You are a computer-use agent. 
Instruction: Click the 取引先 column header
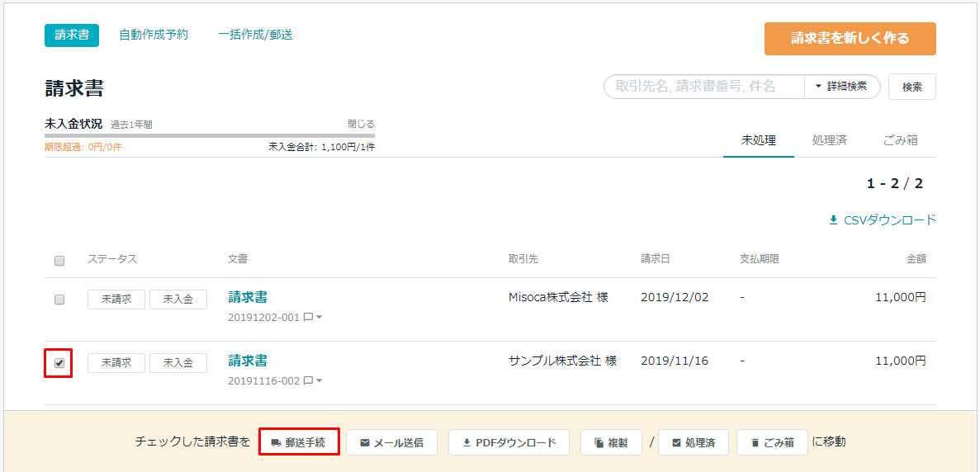(523, 260)
